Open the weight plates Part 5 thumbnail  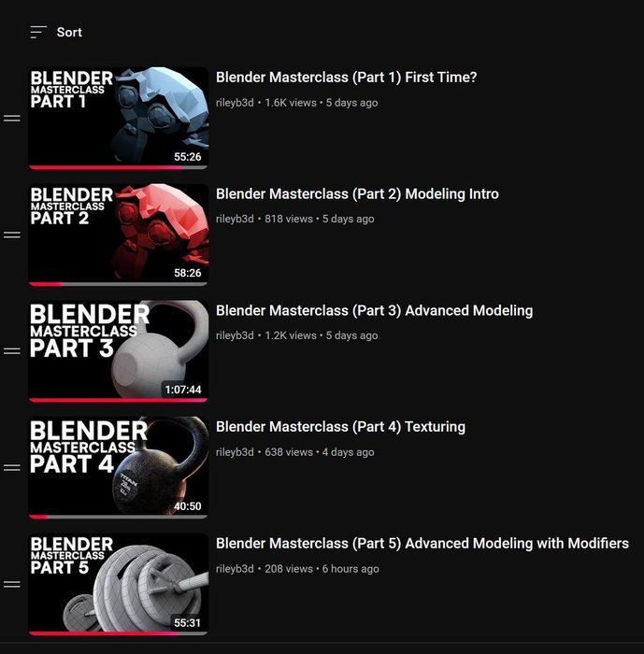point(118,584)
